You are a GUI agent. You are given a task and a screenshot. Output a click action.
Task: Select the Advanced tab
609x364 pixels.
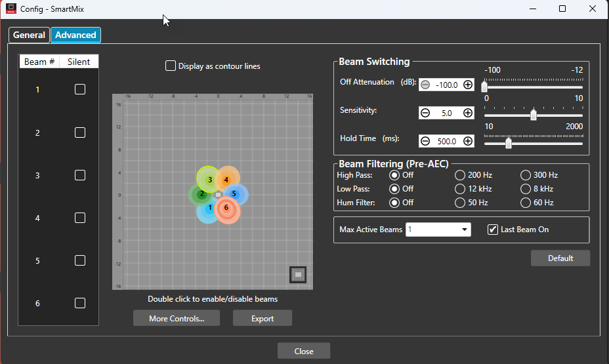75,35
